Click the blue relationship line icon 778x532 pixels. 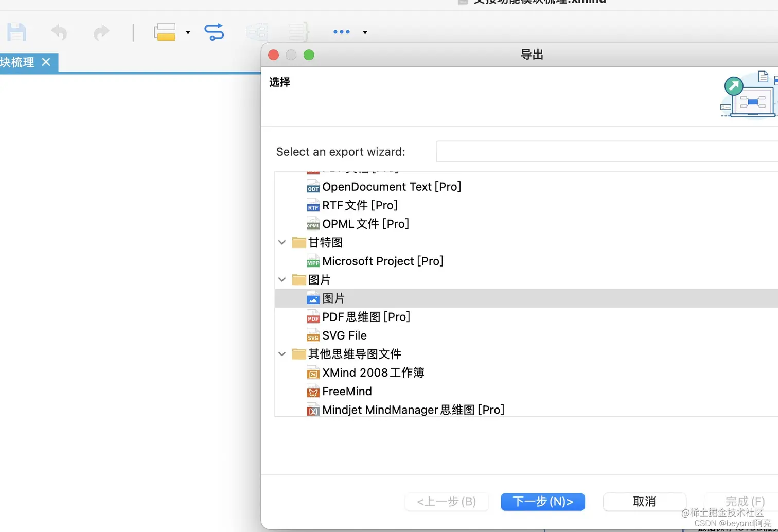214,32
